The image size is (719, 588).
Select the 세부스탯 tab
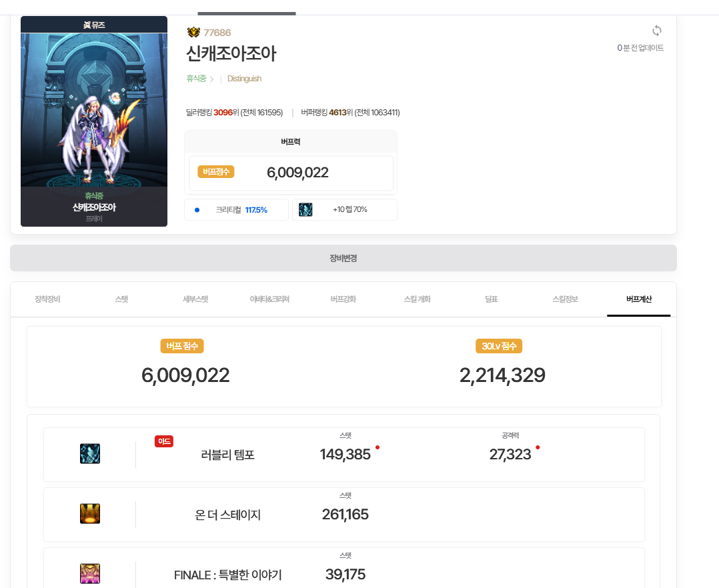pos(195,299)
